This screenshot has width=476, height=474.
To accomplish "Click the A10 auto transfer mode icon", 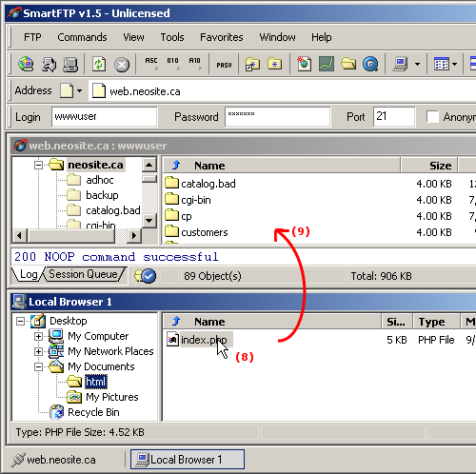I will tap(195, 64).
